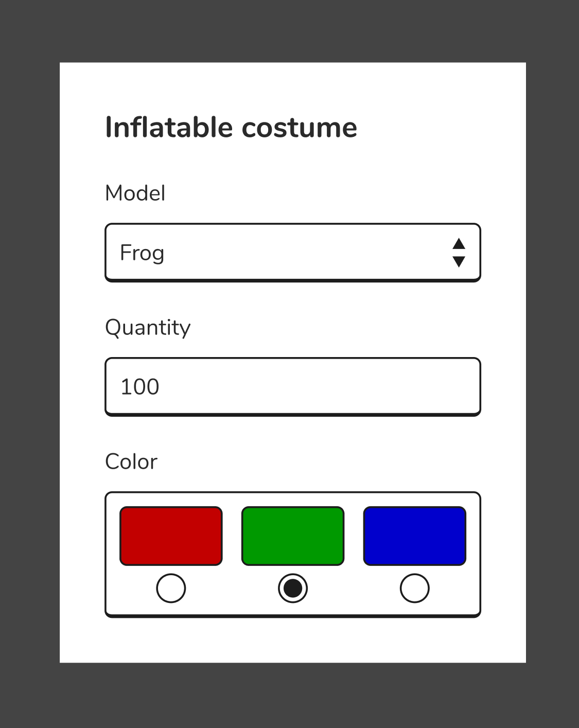Select the radio button under red swatch

coord(171,588)
